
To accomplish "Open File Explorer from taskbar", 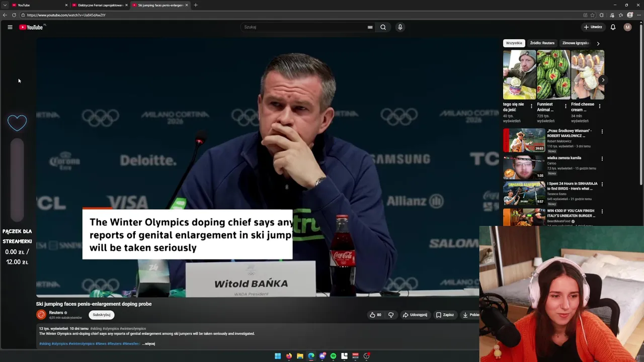I will [300, 356].
